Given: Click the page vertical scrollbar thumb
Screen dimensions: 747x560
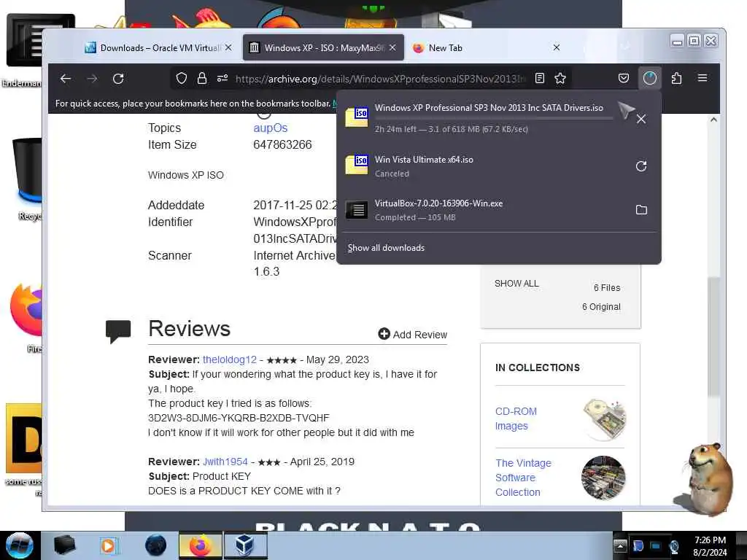Looking at the screenshot, I should [x=713, y=337].
